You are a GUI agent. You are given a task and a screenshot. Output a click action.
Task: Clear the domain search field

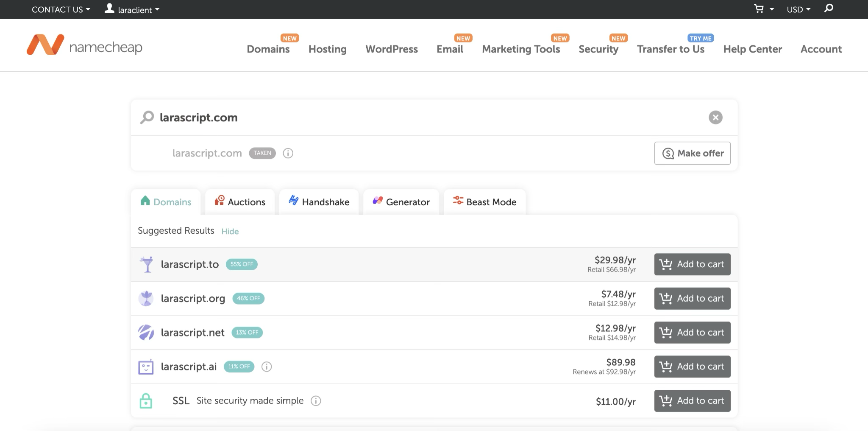tap(715, 118)
